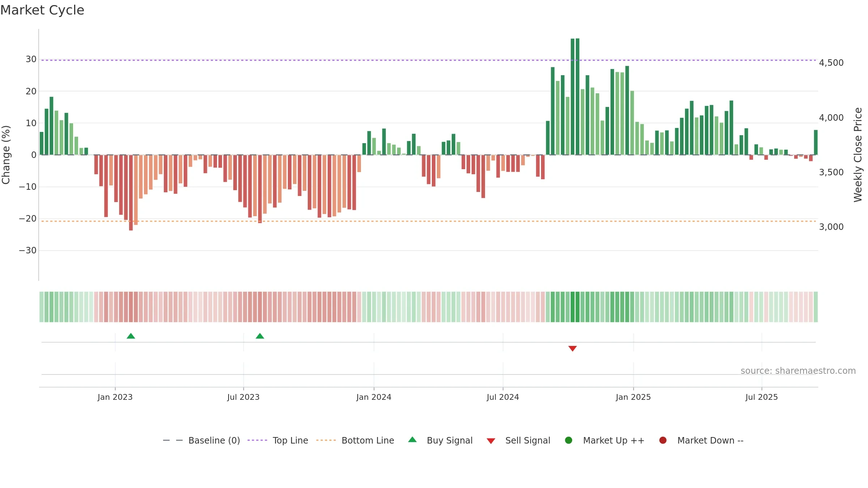Click the 3,500 price axis label

(x=831, y=172)
